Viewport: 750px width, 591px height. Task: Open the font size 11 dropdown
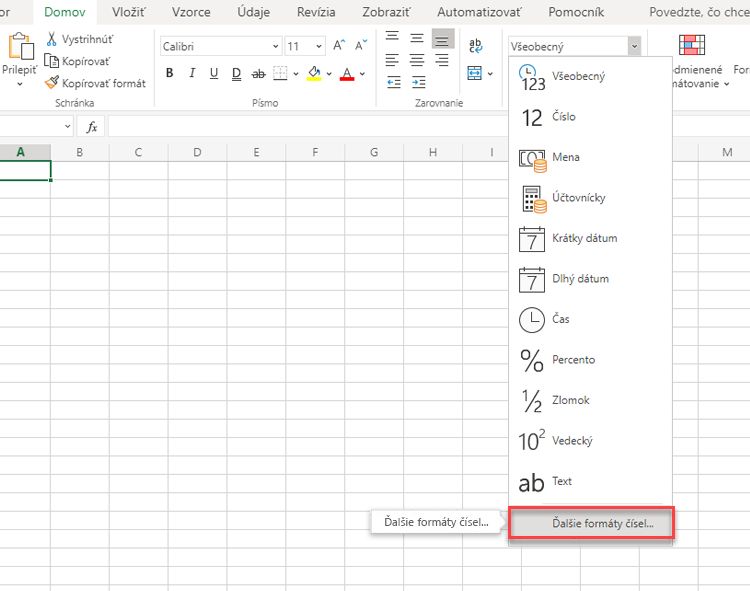(x=319, y=46)
